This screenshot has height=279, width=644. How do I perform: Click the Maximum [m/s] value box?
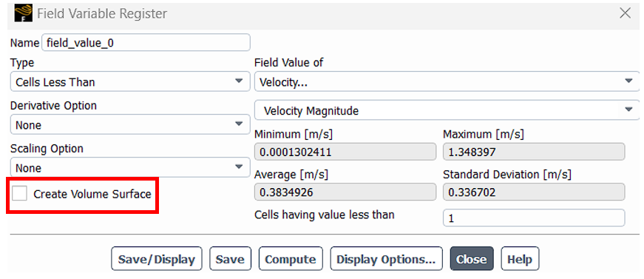click(x=534, y=152)
